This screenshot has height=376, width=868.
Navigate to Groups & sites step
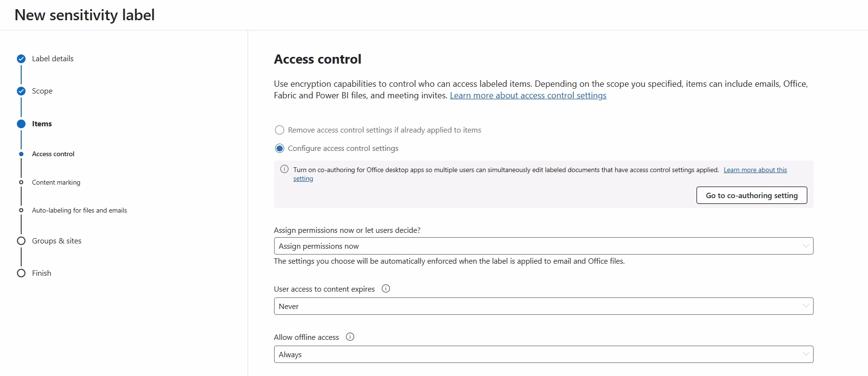[x=57, y=241]
